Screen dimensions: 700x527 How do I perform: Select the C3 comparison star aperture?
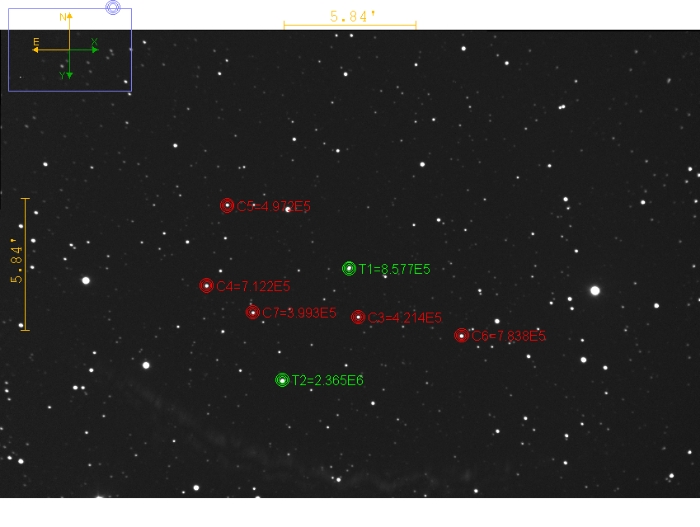pos(358,317)
